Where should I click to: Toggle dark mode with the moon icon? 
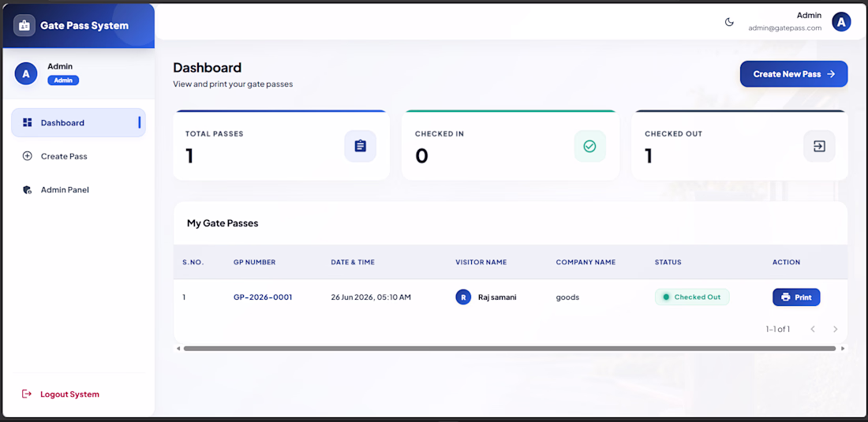point(730,22)
